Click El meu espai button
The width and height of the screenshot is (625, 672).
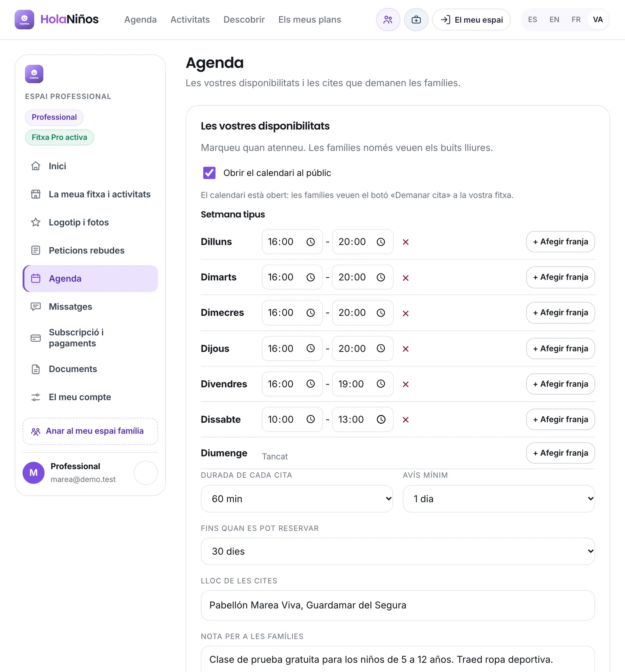coord(471,20)
